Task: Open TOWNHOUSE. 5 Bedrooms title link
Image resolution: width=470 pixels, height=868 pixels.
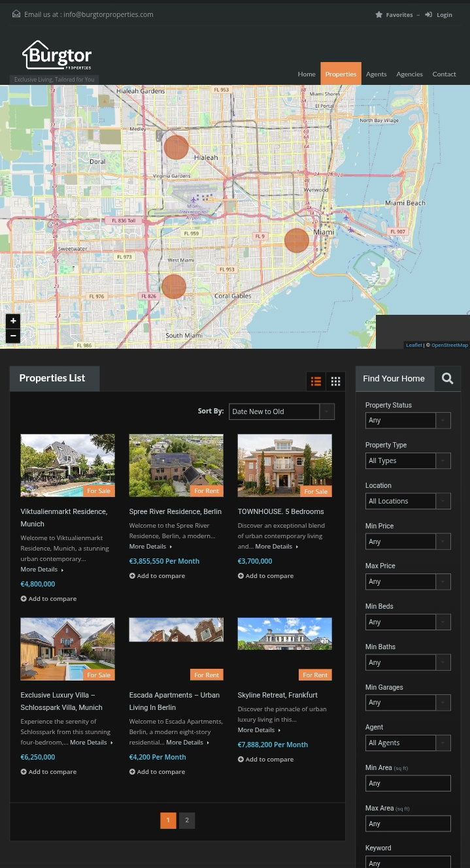Action: [x=280, y=511]
